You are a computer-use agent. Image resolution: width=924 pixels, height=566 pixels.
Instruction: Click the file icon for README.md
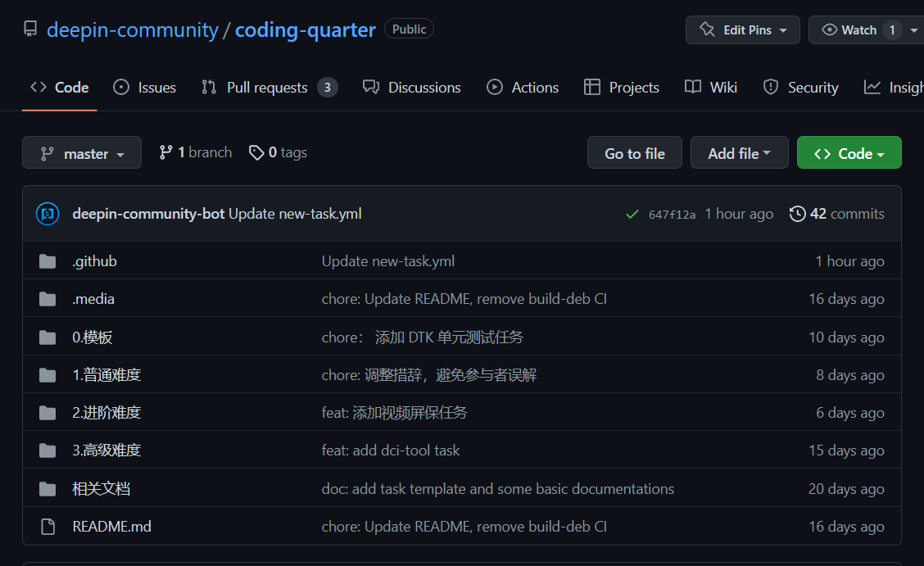48,527
